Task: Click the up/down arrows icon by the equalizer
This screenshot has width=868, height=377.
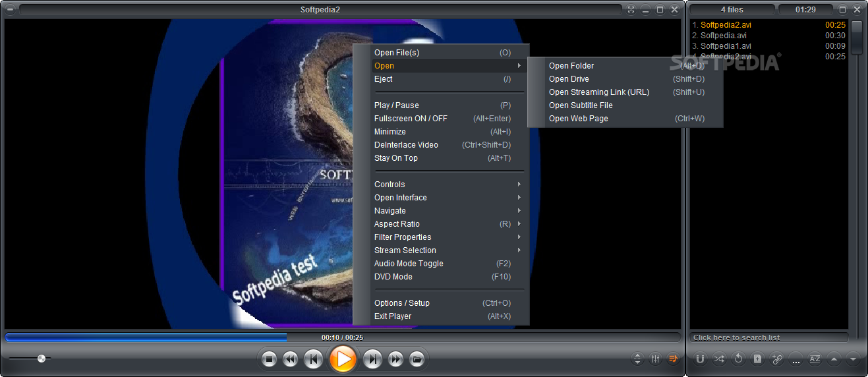Action: [x=637, y=359]
